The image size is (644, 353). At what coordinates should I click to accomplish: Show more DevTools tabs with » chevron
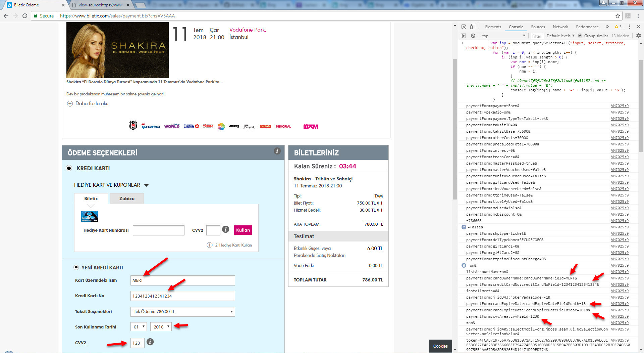pos(607,27)
